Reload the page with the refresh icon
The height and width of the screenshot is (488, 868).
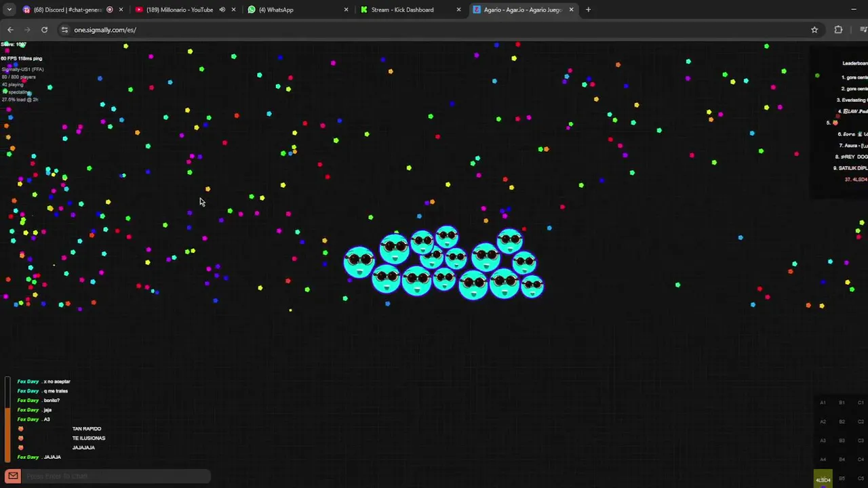coord(44,30)
